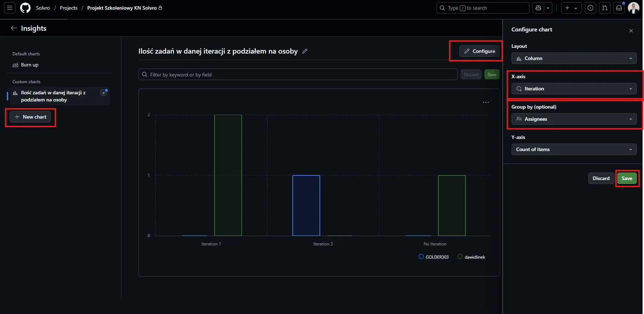Open the notifications inbox icon
644x314 pixels.
click(x=619, y=8)
